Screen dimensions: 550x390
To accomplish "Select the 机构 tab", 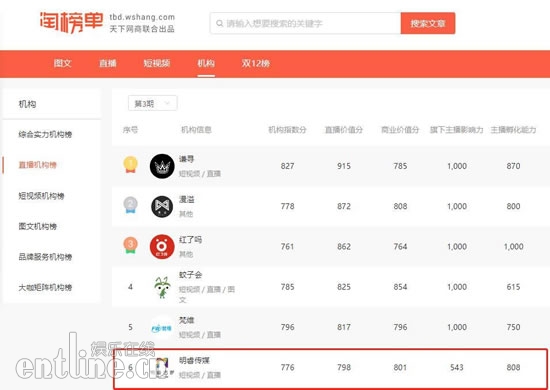I will [x=206, y=63].
